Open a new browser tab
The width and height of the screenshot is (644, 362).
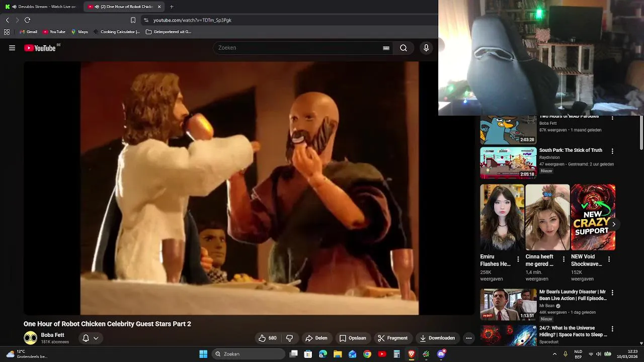(x=172, y=7)
